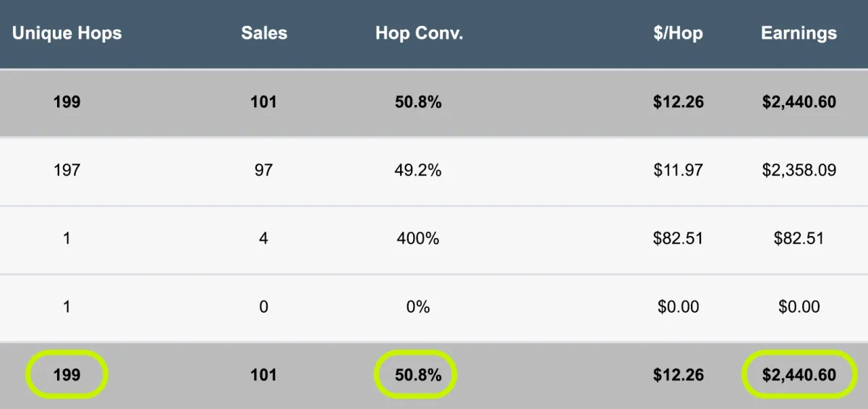Select the $2,358.09 earnings cell
Screen dimensions: 868x409
tap(799, 171)
